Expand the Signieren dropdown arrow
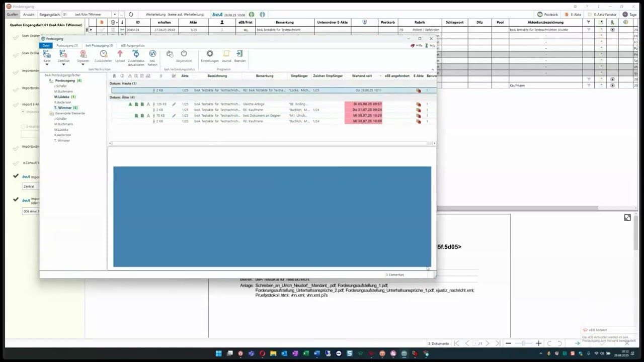The width and height of the screenshot is (644, 362). pyautogui.click(x=83, y=64)
